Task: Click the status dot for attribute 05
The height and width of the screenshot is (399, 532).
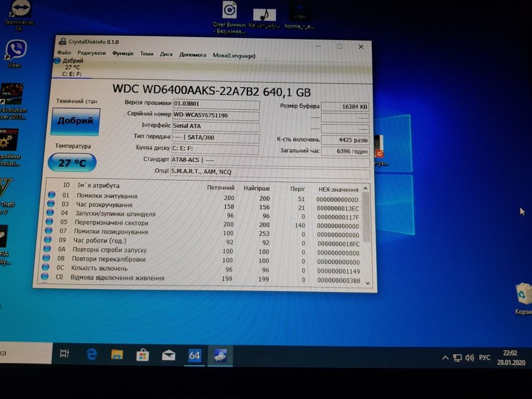Action: (x=50, y=222)
